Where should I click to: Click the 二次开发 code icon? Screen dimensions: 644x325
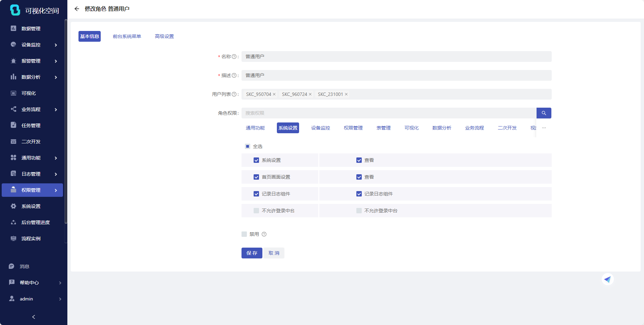(x=13, y=141)
